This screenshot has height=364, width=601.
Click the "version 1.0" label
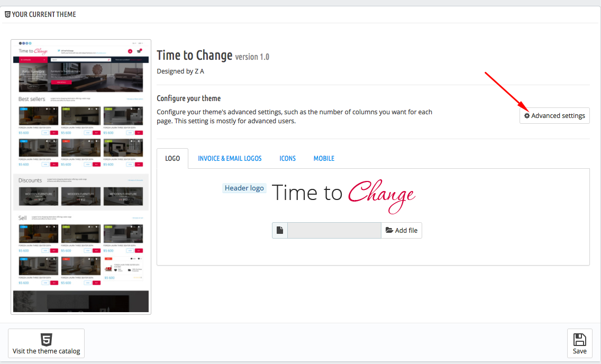[x=252, y=57]
